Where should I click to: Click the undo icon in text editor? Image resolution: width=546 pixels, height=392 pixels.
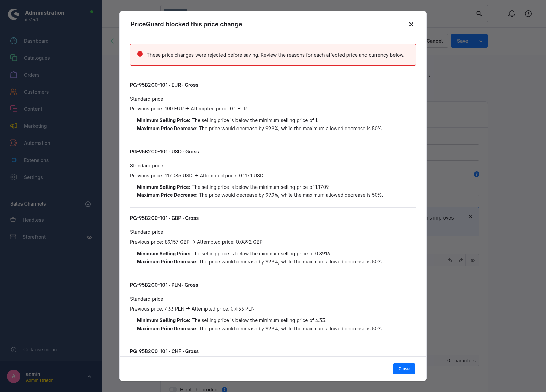[x=450, y=260]
